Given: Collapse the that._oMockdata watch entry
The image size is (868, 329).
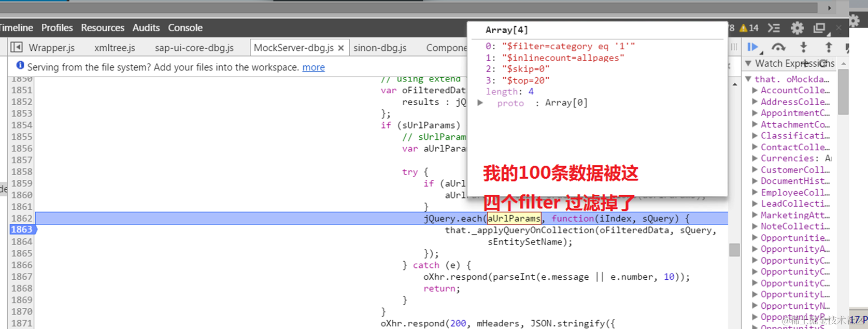Looking at the screenshot, I should 748,79.
